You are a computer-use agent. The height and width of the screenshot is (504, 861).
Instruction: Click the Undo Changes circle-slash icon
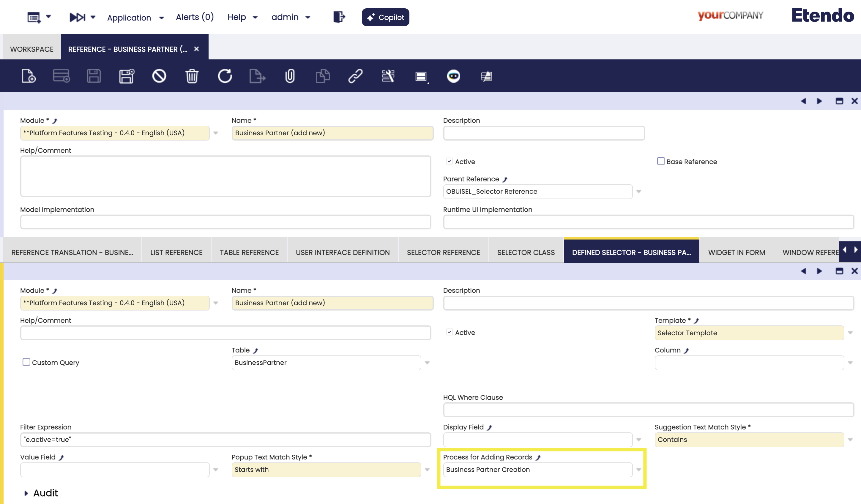tap(159, 76)
